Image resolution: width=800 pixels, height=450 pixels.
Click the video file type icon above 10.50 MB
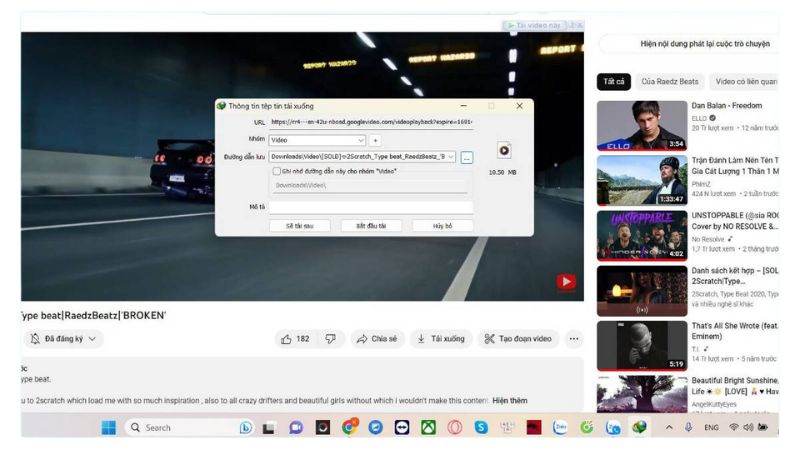point(504,151)
